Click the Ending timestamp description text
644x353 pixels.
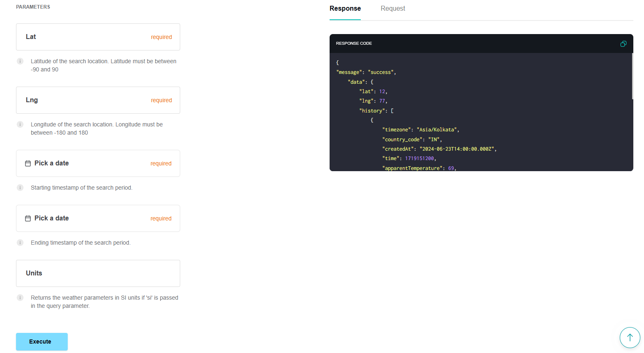(80, 243)
